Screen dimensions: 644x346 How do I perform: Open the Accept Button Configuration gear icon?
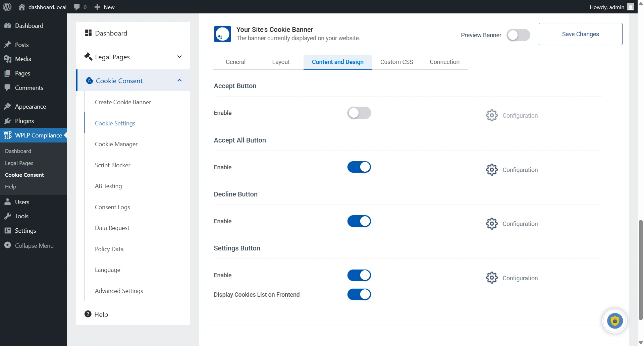coord(491,115)
